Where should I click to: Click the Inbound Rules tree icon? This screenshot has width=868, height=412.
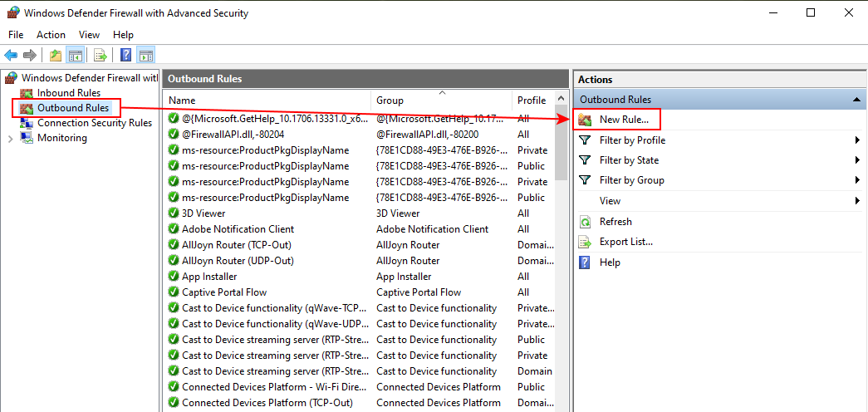(27, 93)
